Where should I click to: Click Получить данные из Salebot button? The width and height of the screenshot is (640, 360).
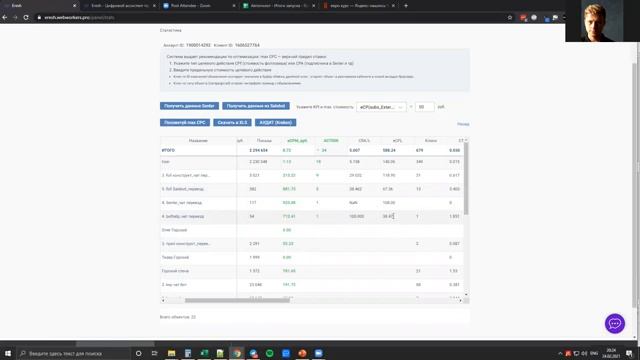[256, 106]
